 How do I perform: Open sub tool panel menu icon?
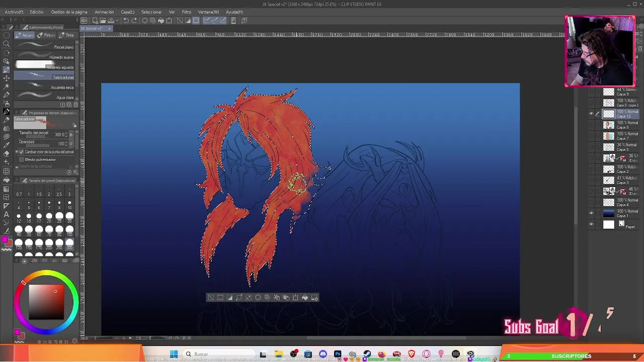point(18,28)
